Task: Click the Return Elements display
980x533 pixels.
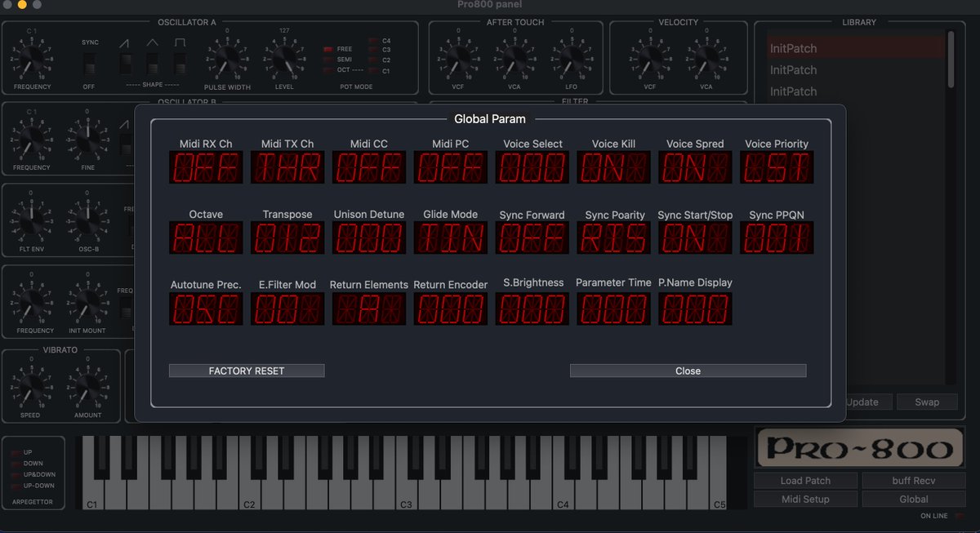Action: [x=369, y=309]
